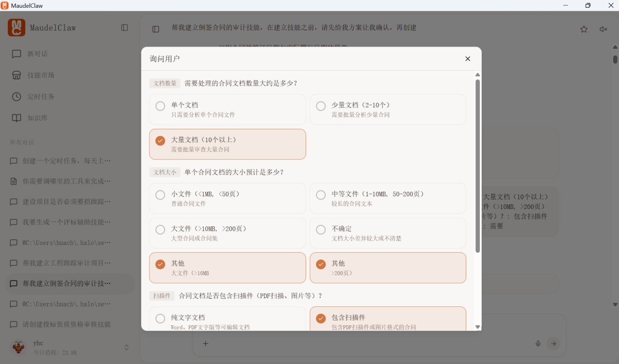Collapse the left sidebar panel icon
This screenshot has width=619, height=364.
click(124, 28)
